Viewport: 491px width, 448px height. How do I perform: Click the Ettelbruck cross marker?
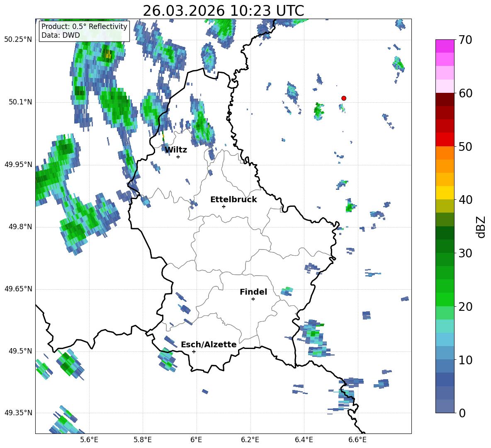(x=224, y=206)
